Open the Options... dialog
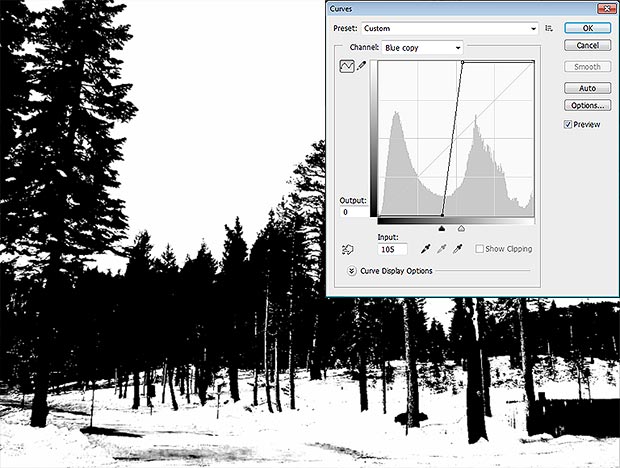 (588, 106)
